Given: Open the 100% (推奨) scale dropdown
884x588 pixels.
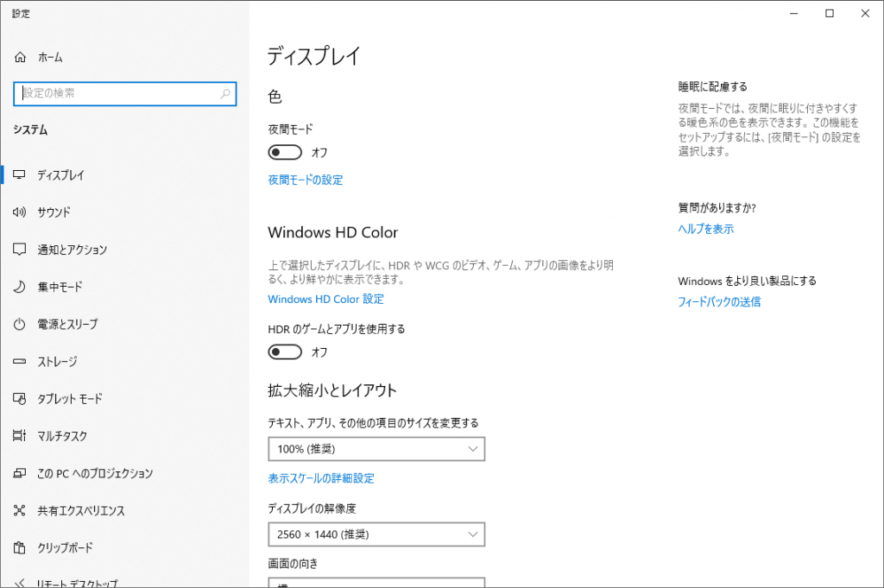Looking at the screenshot, I should pyautogui.click(x=376, y=449).
